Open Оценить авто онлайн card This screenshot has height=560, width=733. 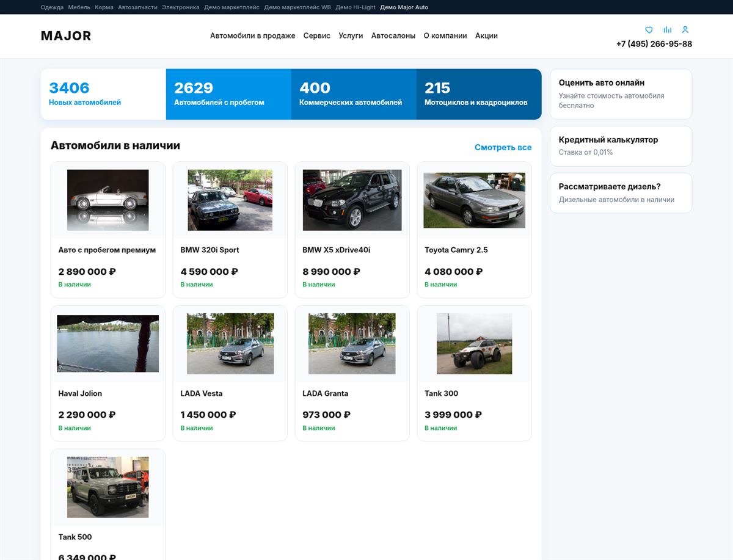coord(621,94)
